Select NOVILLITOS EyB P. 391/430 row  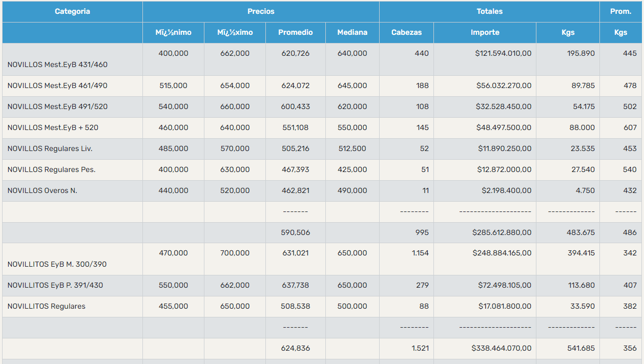coord(55,285)
